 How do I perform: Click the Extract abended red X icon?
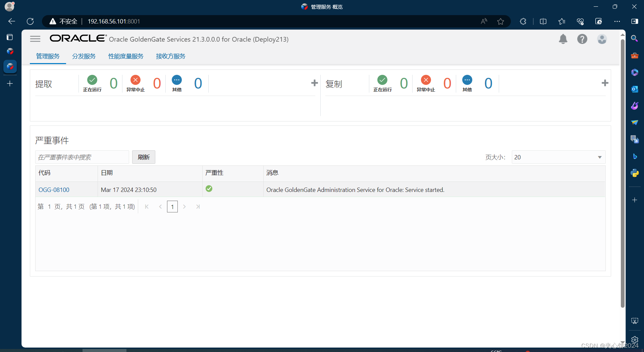click(136, 80)
